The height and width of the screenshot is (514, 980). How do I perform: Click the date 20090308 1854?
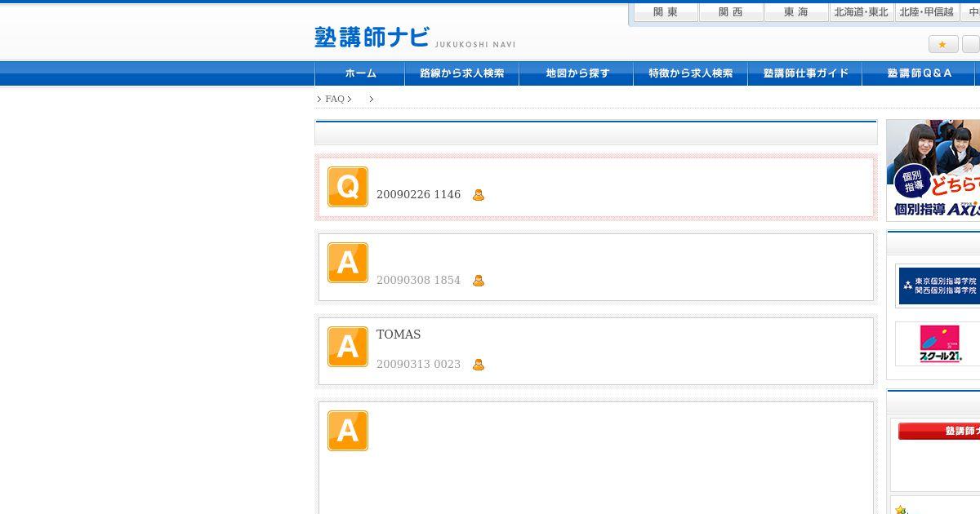point(418,281)
